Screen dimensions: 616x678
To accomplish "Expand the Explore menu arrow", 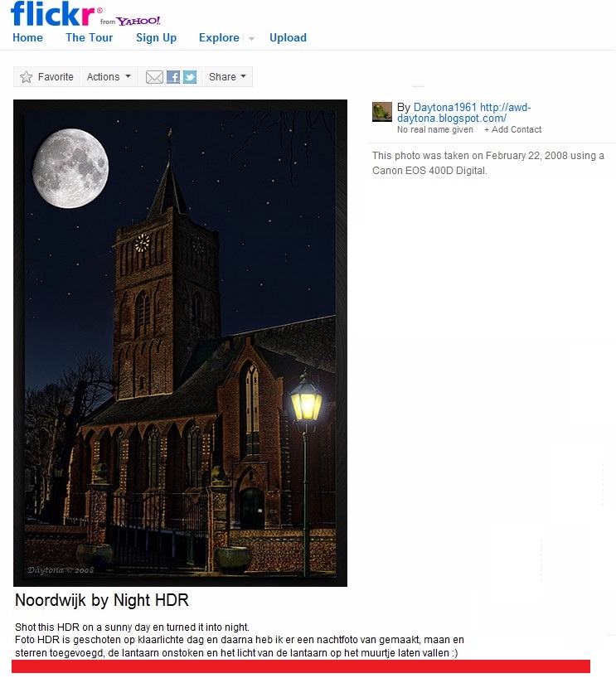I will (251, 38).
